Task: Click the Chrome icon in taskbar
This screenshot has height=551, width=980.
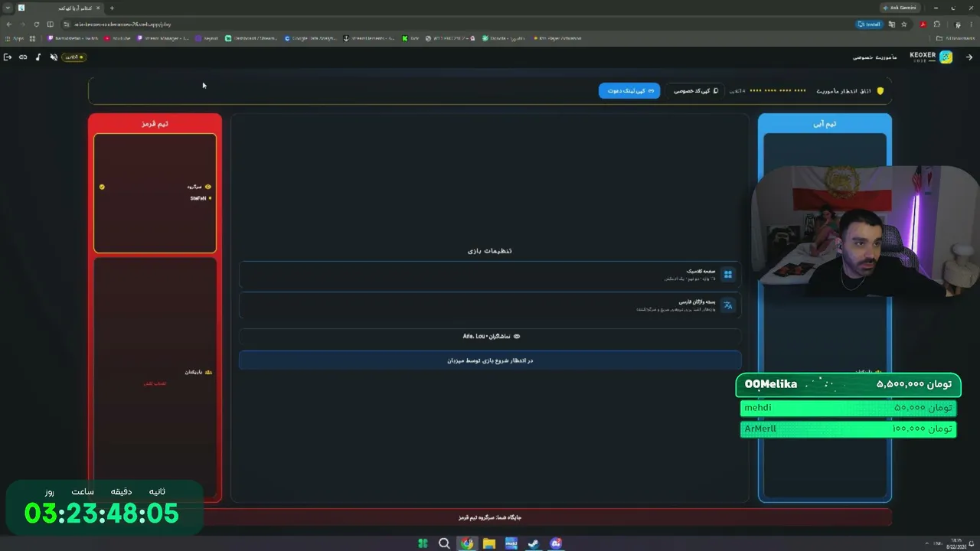Action: [x=466, y=543]
